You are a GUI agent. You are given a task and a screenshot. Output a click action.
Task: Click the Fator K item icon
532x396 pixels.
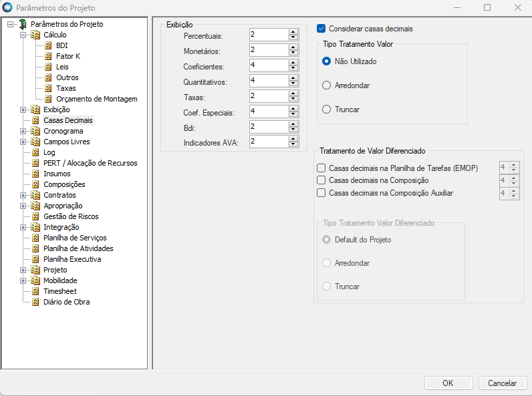coord(48,56)
